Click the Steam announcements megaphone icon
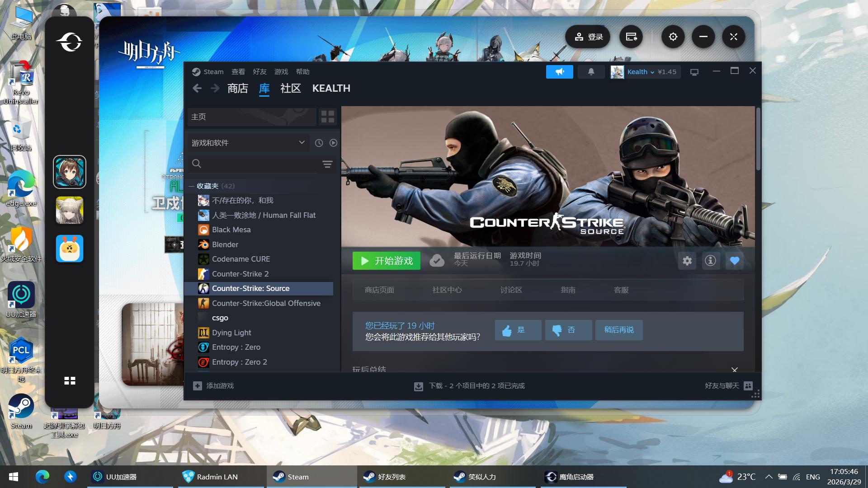The height and width of the screenshot is (488, 868). point(559,72)
